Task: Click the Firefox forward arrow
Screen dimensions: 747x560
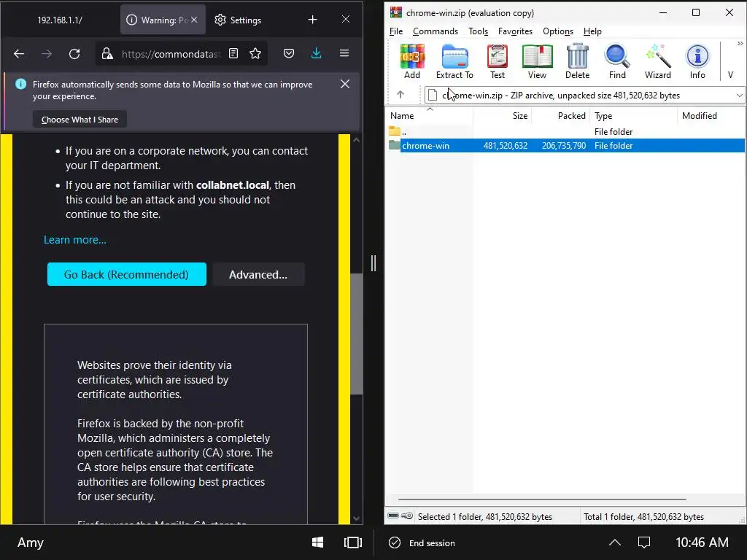Action: 47,54
